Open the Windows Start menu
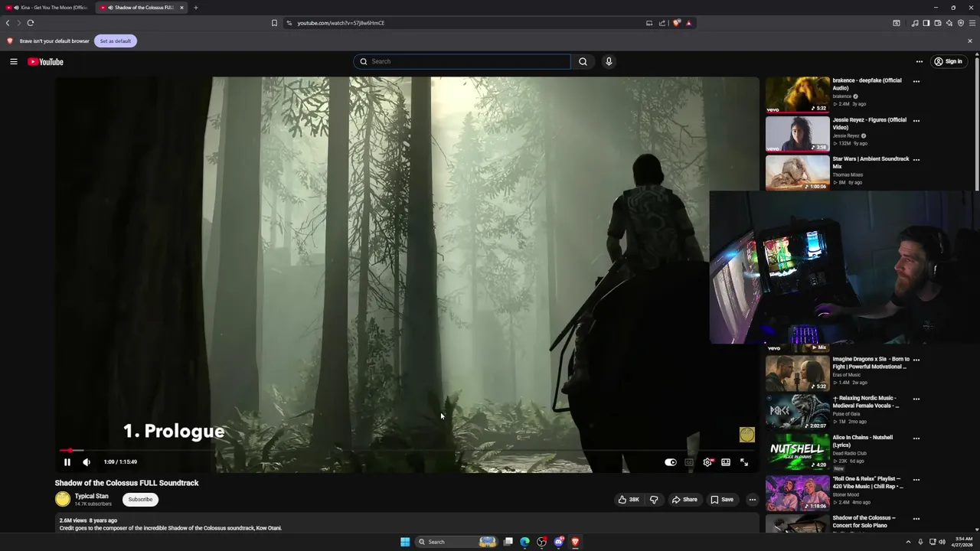Viewport: 980px width, 551px height. pos(405,542)
